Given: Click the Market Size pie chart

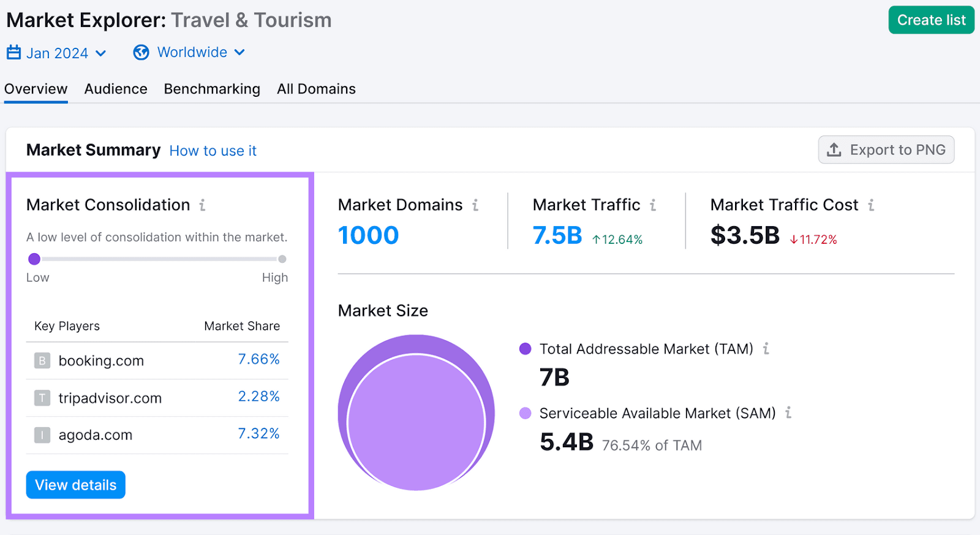Looking at the screenshot, I should tap(416, 413).
